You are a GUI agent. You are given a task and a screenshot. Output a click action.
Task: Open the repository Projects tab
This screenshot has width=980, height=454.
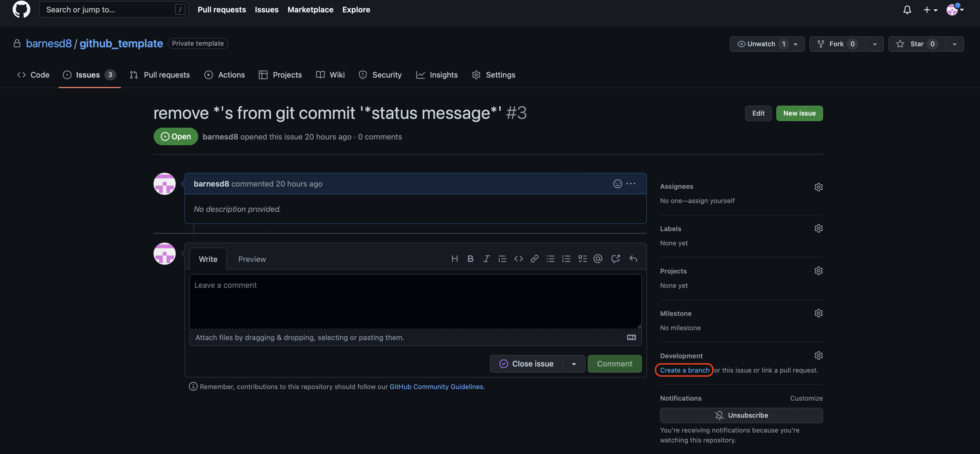(x=280, y=75)
